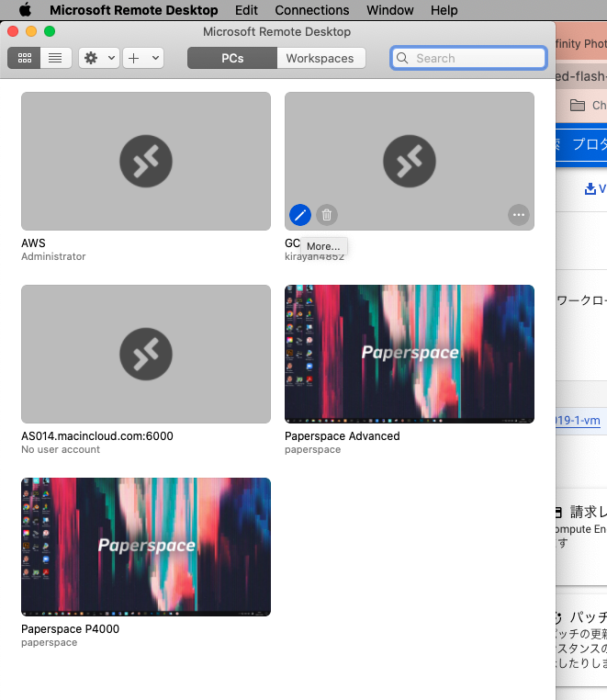The width and height of the screenshot is (607, 700).
Task: Click the Paperspace Advanced label
Action: tap(343, 436)
